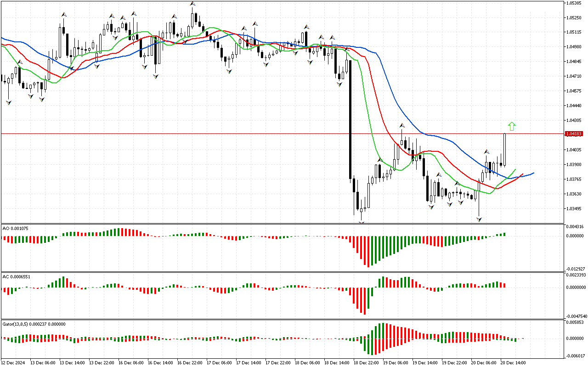The height and width of the screenshot is (368, 588).
Task: Click the 1.03495 price axis label
Action: click(x=574, y=209)
